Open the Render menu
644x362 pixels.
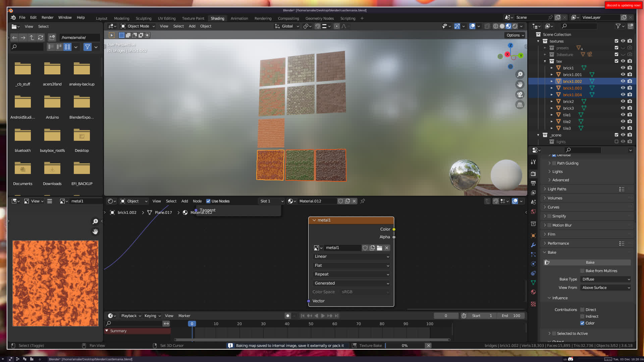47,17
